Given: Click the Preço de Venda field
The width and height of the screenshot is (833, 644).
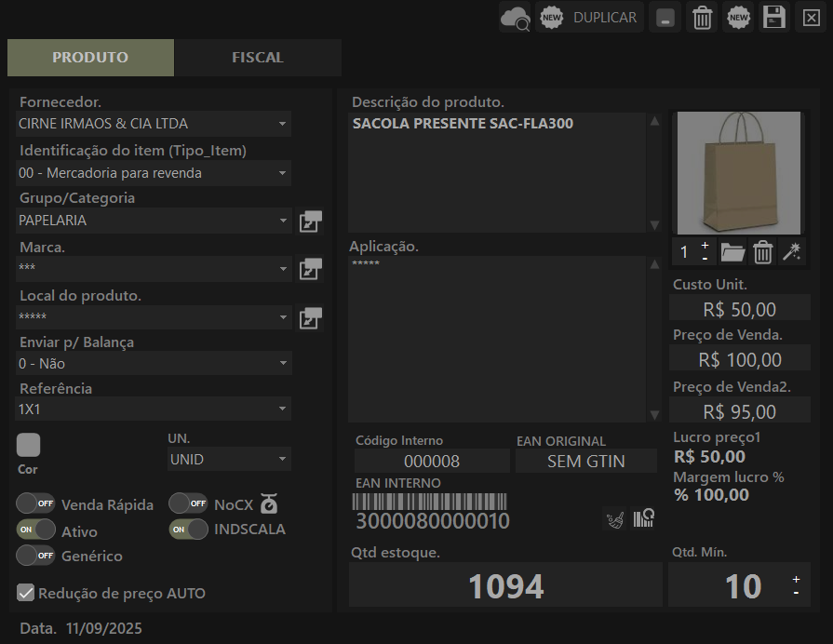Looking at the screenshot, I should pos(740,359).
